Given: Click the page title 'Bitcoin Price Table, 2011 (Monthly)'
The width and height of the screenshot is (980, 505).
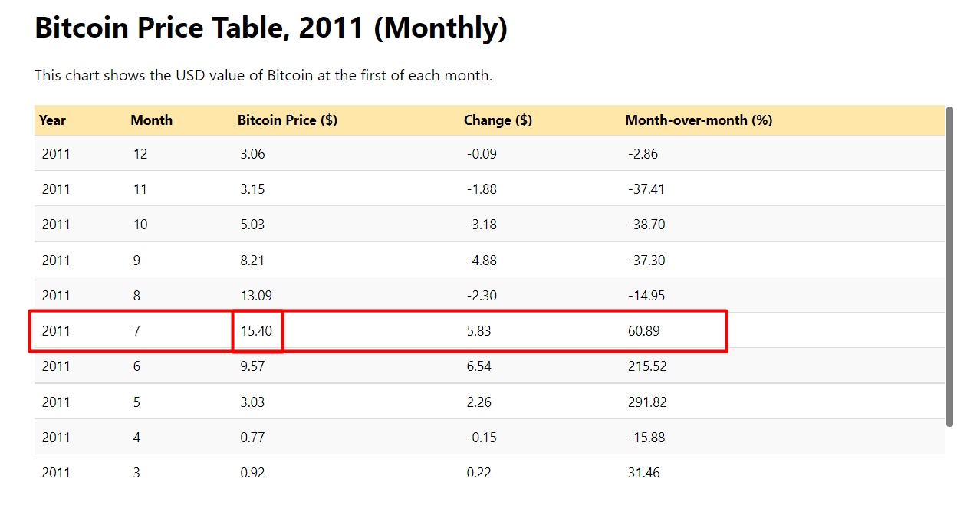Looking at the screenshot, I should coord(271,28).
